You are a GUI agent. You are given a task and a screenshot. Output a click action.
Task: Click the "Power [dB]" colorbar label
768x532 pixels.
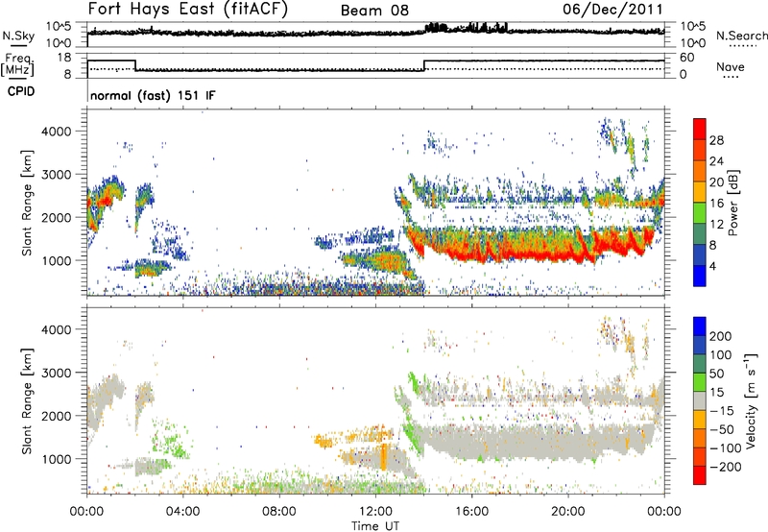[x=732, y=203]
